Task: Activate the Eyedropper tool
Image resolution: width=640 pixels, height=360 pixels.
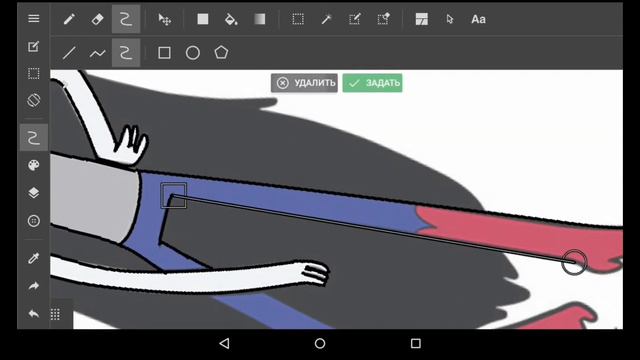Action: click(x=33, y=258)
